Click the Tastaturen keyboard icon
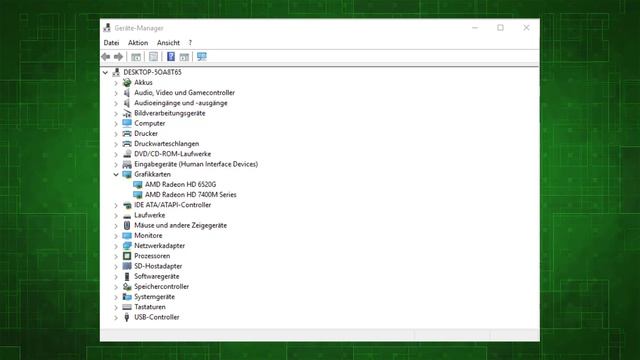 (127, 307)
